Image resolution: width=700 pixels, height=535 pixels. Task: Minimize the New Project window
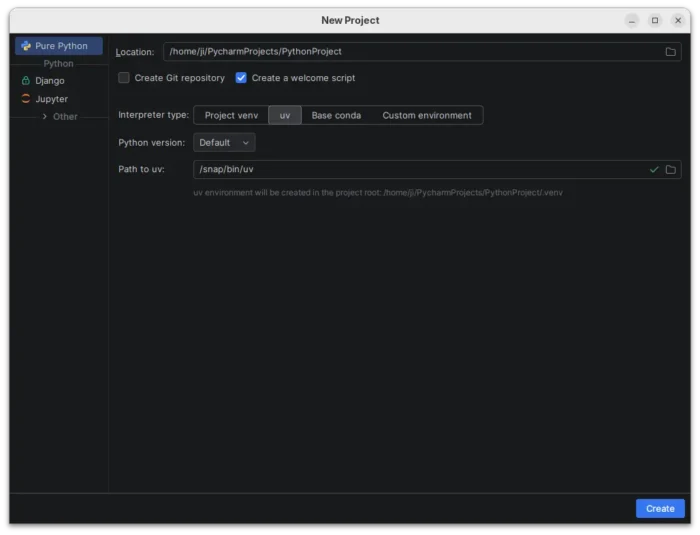point(632,20)
